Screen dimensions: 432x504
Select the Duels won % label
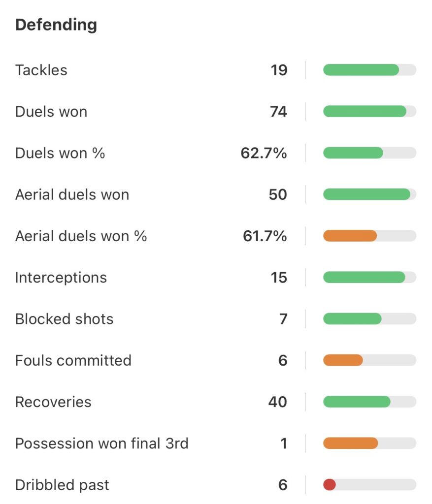[x=60, y=153]
